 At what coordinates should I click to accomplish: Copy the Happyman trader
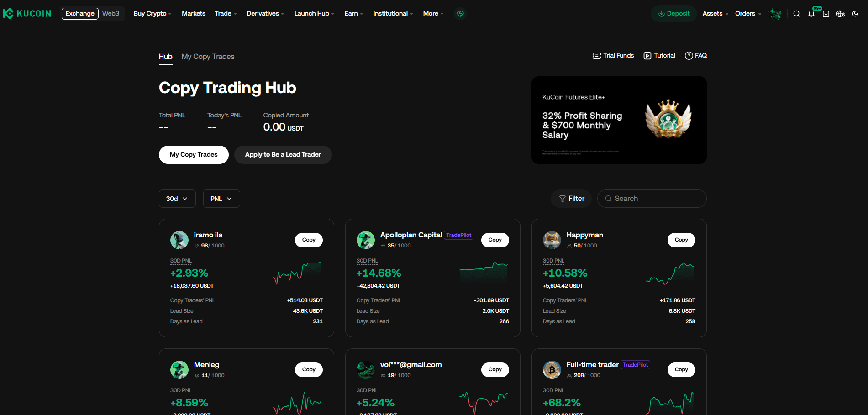681,240
